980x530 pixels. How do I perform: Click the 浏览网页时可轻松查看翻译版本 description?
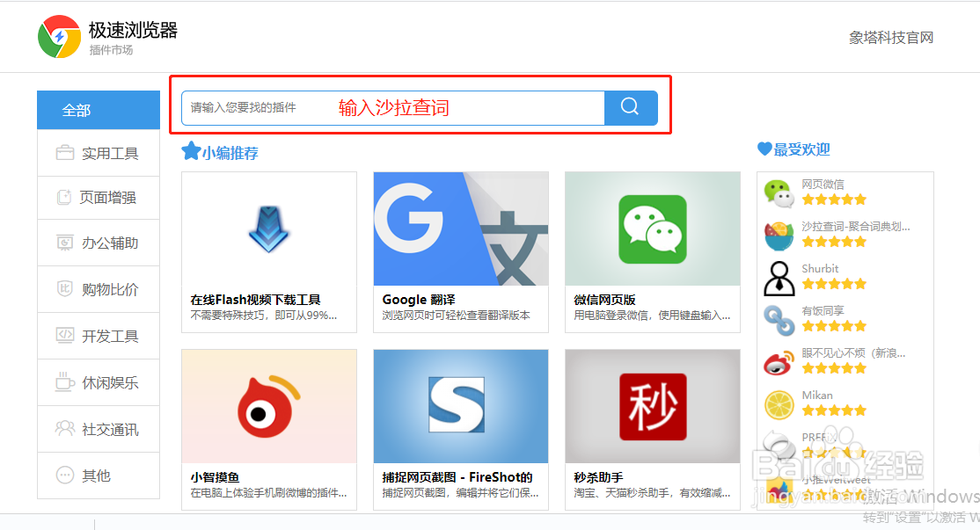456,316
